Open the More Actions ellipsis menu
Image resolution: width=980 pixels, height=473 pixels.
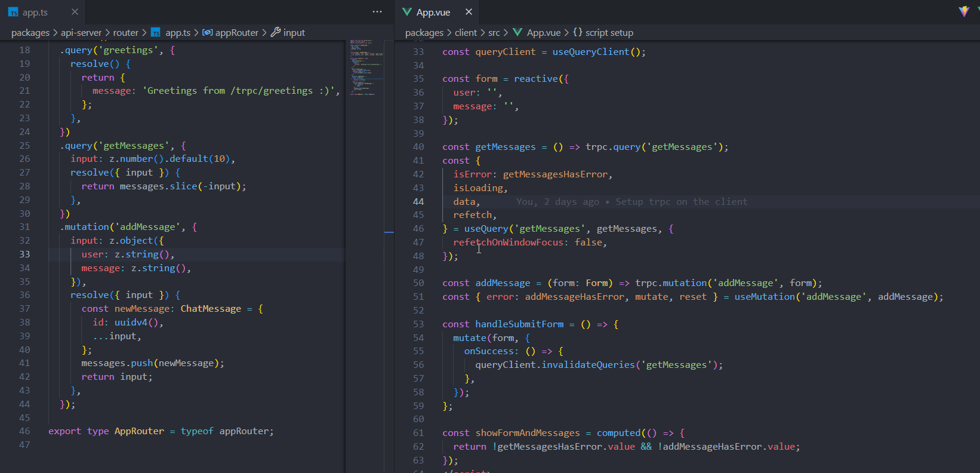377,12
